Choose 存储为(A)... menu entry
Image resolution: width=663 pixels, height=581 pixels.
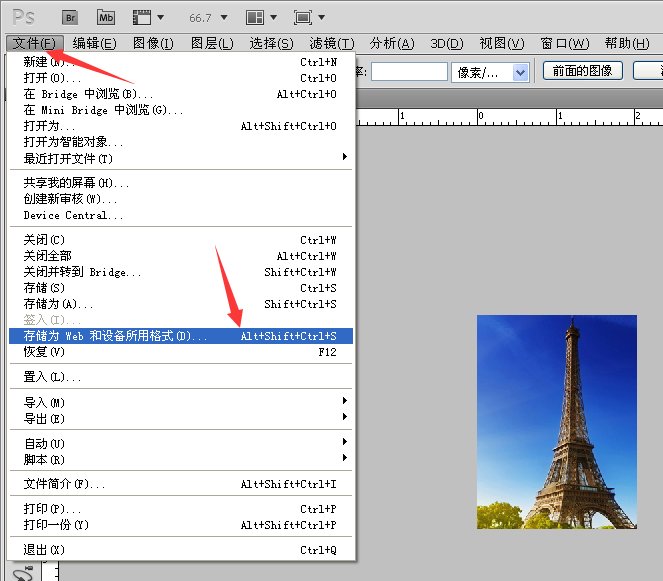click(181, 304)
